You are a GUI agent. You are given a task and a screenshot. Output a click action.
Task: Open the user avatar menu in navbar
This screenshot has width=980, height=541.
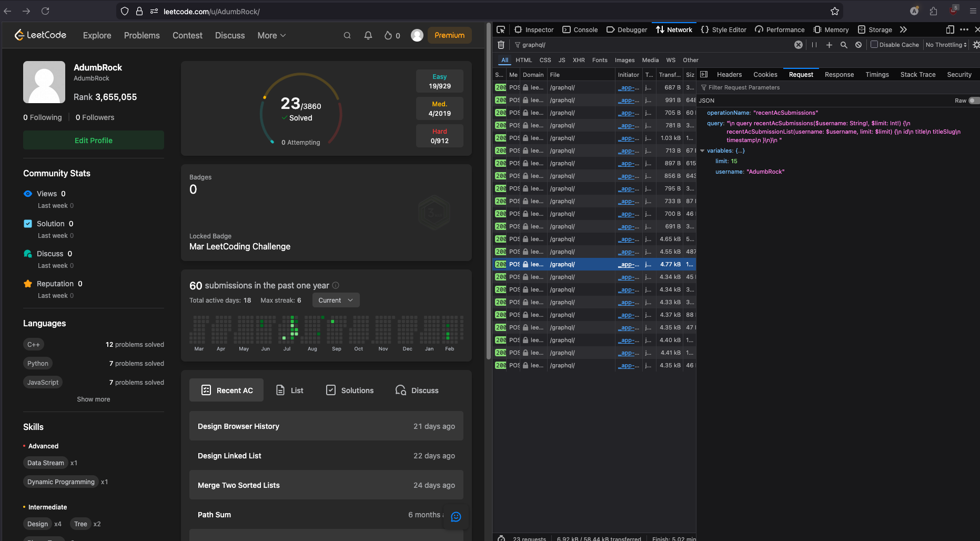point(417,35)
